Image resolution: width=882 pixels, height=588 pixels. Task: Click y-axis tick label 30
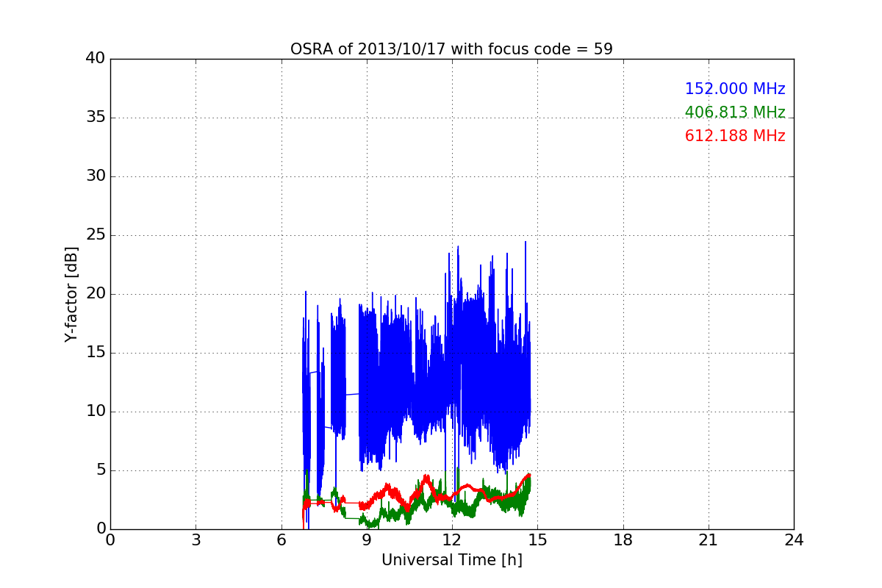(95, 176)
